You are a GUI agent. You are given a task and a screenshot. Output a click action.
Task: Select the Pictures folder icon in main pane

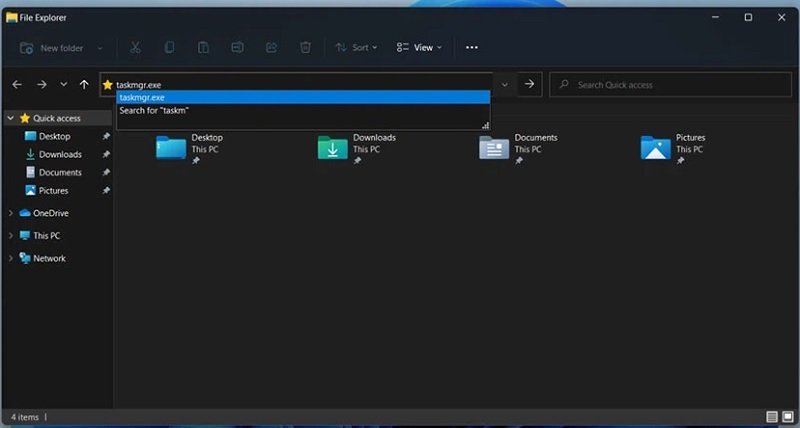point(656,148)
